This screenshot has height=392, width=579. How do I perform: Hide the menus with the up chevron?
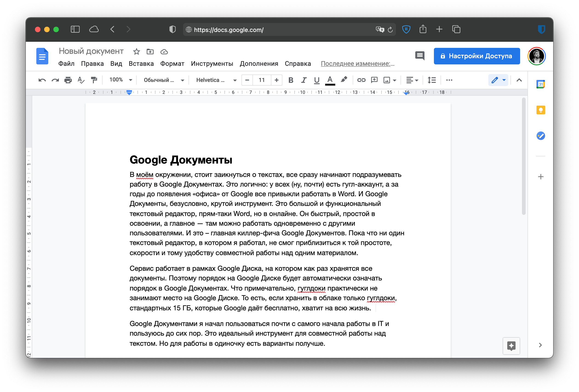point(519,80)
